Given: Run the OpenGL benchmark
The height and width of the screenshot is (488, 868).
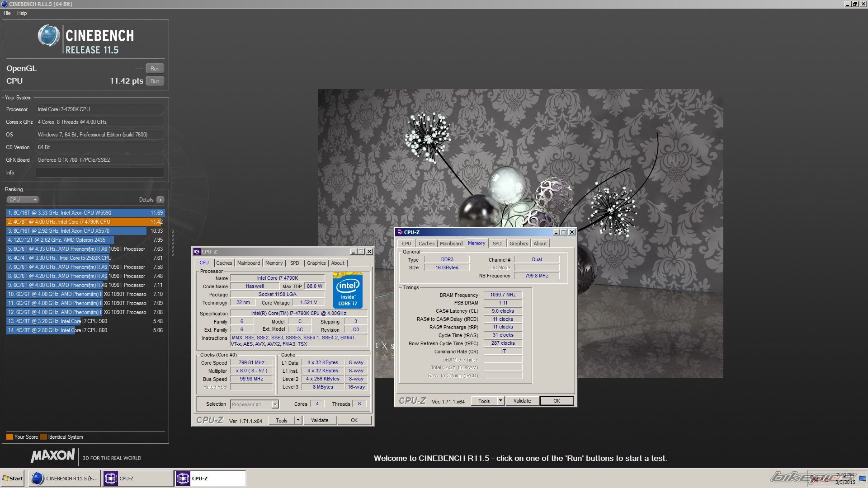Looking at the screenshot, I should (155, 69).
